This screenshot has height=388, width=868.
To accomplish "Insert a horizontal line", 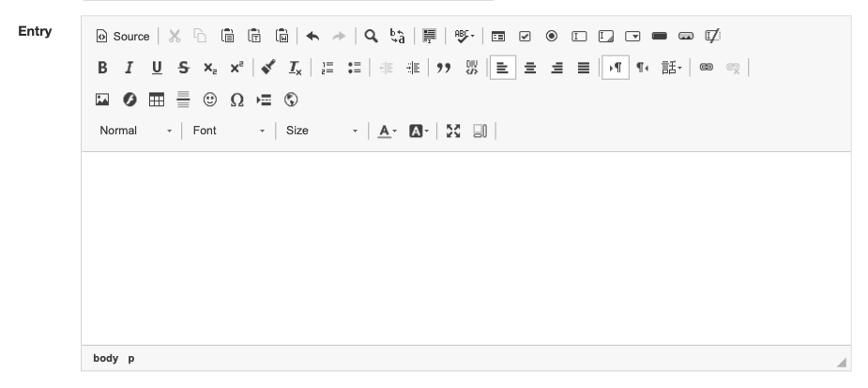I will [x=183, y=100].
